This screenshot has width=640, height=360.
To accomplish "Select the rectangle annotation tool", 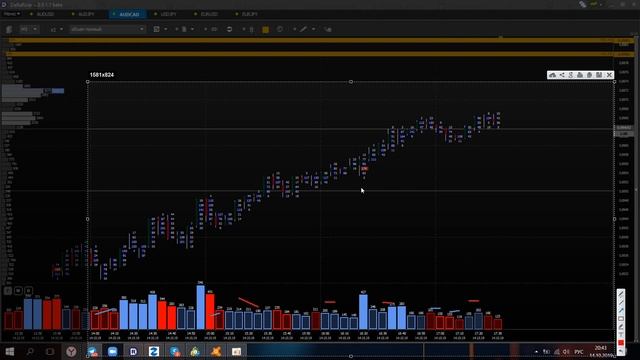I will point(621,318).
